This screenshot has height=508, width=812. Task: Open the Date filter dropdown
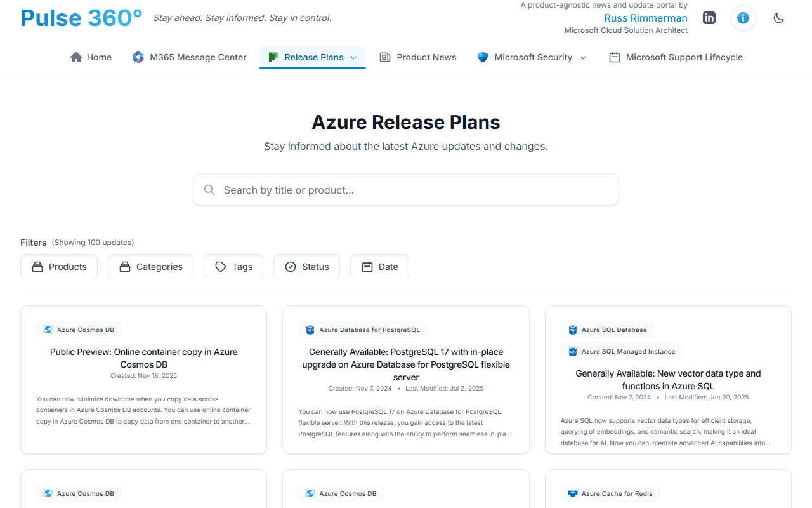click(379, 267)
